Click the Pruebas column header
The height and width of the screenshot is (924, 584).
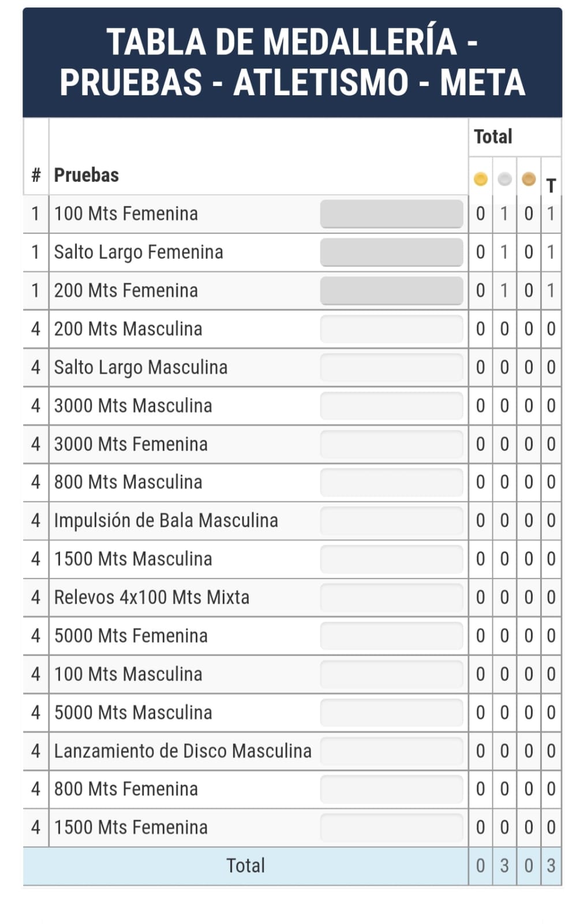click(x=87, y=175)
